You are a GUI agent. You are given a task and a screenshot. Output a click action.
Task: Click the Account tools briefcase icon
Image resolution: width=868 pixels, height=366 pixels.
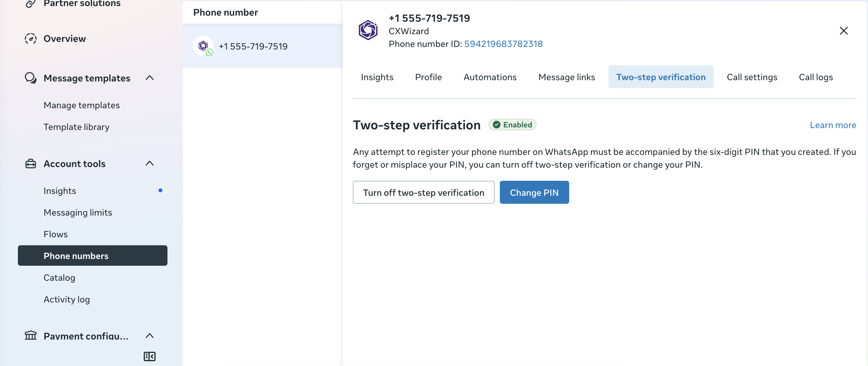pos(31,164)
